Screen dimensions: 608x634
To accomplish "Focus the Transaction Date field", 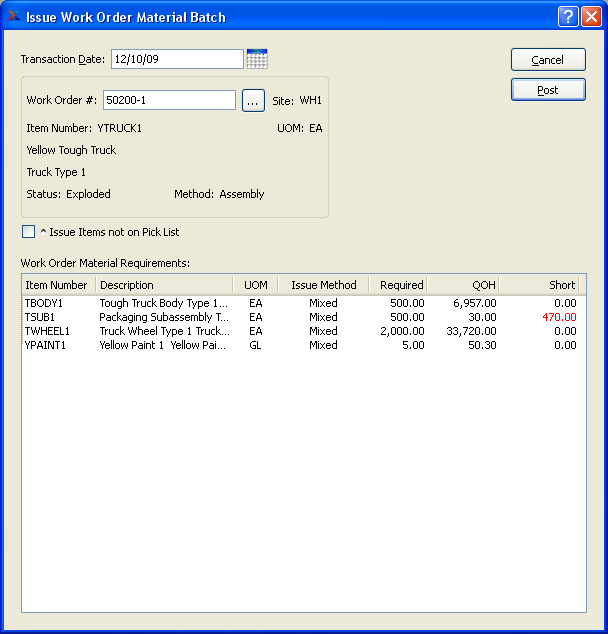I will pyautogui.click(x=177, y=59).
